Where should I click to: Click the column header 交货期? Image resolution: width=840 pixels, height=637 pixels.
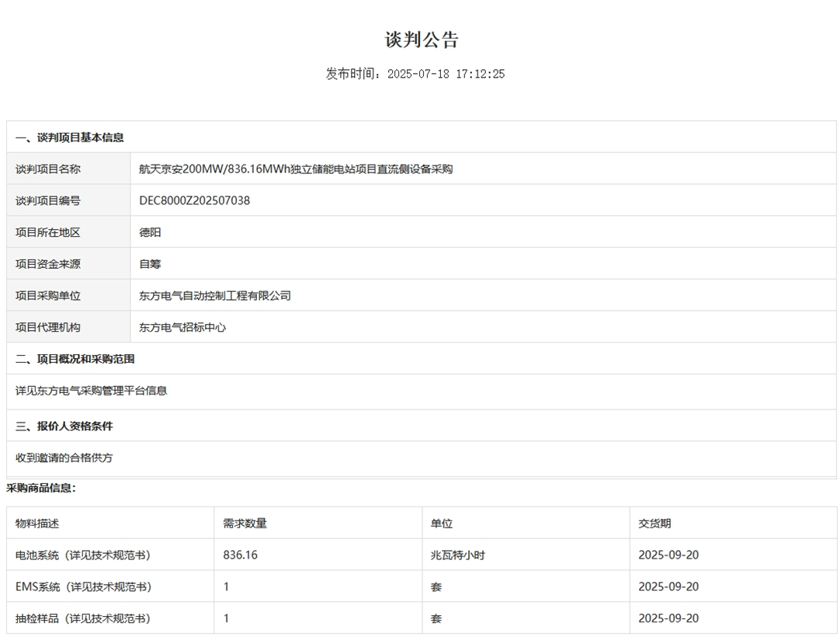(654, 524)
